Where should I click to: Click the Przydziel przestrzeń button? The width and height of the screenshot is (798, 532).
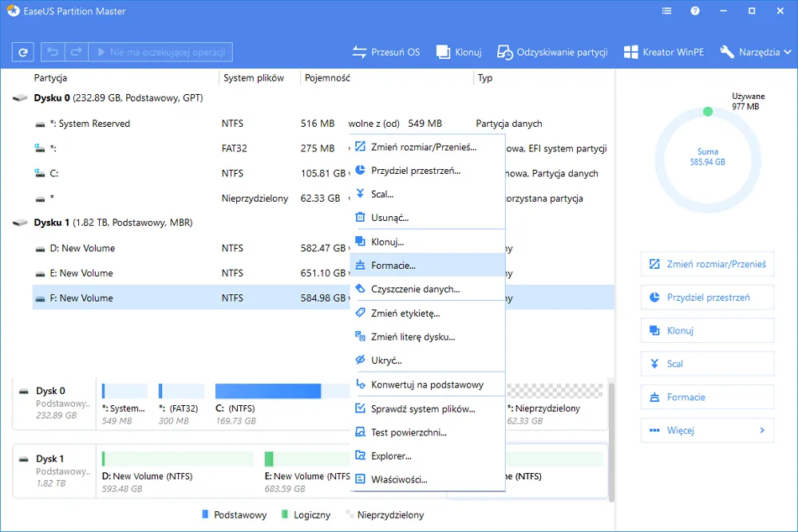point(707,297)
